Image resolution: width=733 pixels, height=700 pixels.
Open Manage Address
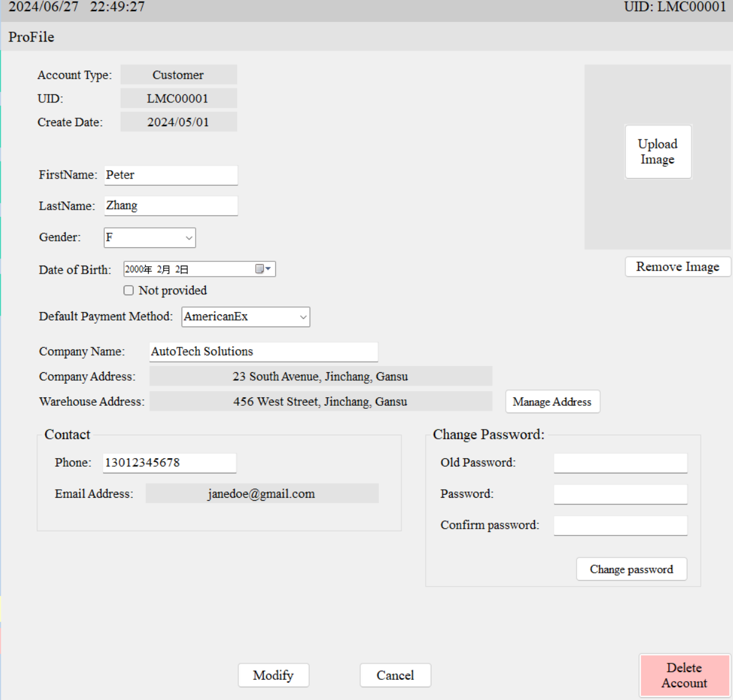point(552,401)
